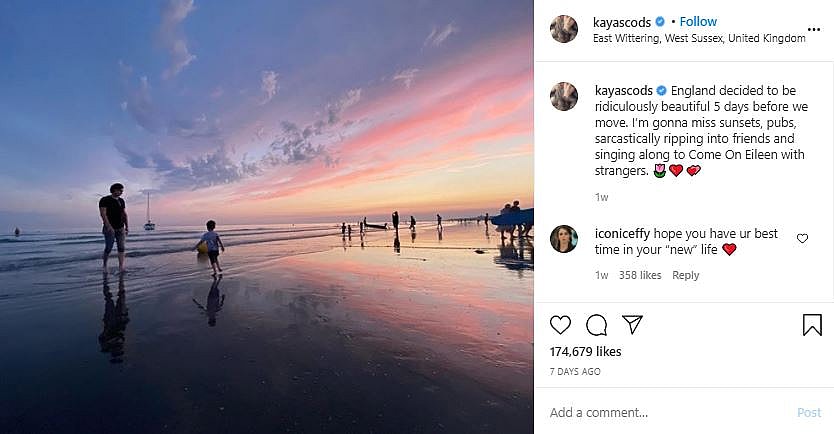This screenshot has height=434, width=834.
Task: Click the beach sunset photo
Action: click(266, 217)
